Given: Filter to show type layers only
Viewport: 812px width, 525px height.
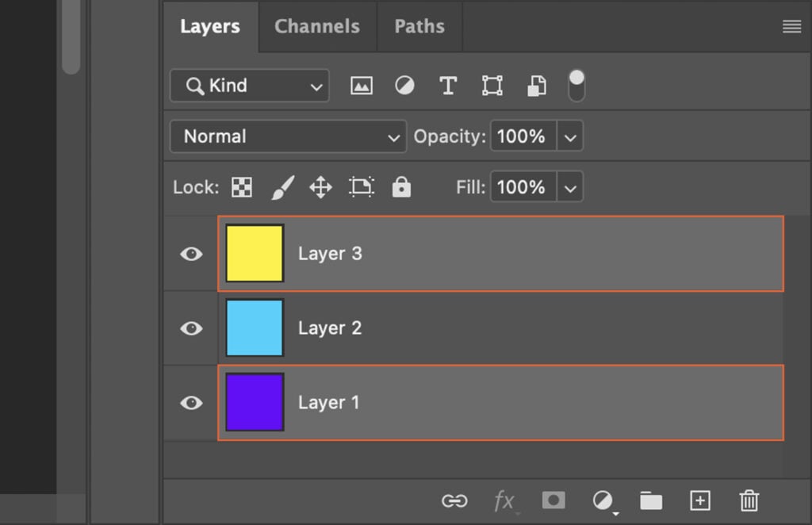Looking at the screenshot, I should (x=448, y=86).
